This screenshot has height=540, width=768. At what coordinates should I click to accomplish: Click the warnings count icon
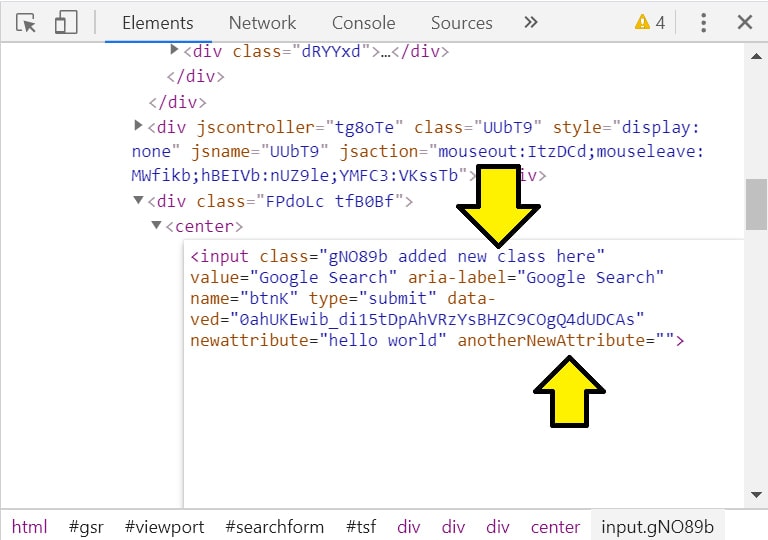point(650,22)
